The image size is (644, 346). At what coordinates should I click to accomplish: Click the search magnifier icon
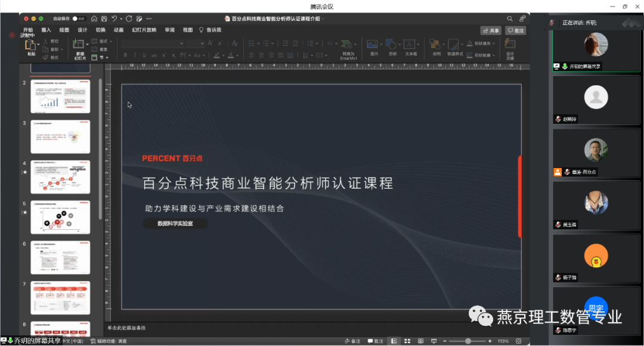(510, 19)
